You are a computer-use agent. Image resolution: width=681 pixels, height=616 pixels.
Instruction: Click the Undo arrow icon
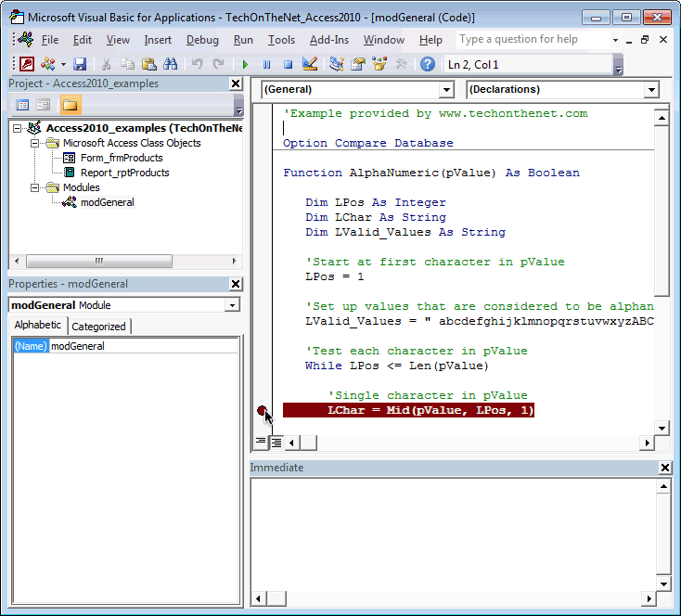[x=198, y=64]
